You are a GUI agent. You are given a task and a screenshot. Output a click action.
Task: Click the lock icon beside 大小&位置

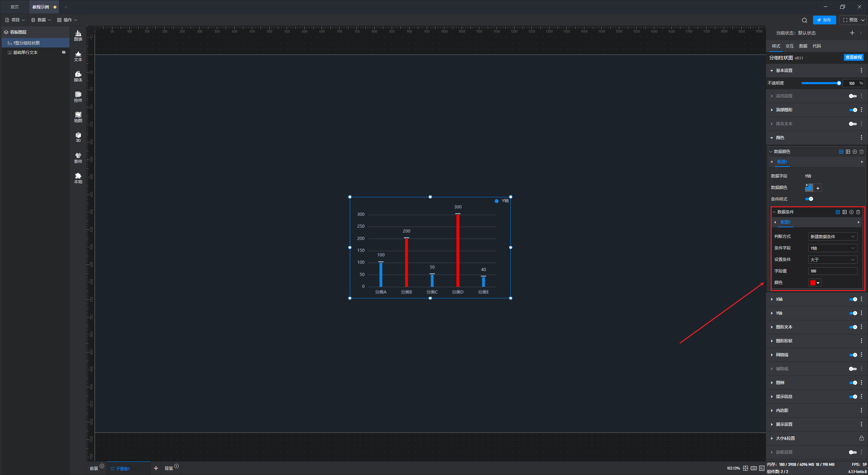[x=861, y=438]
